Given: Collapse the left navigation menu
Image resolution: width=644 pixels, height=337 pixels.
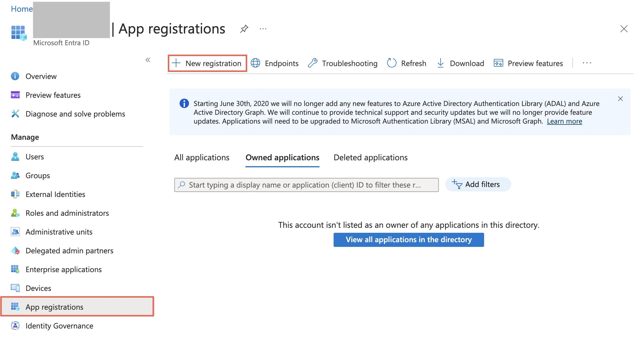Looking at the screenshot, I should click(x=148, y=60).
